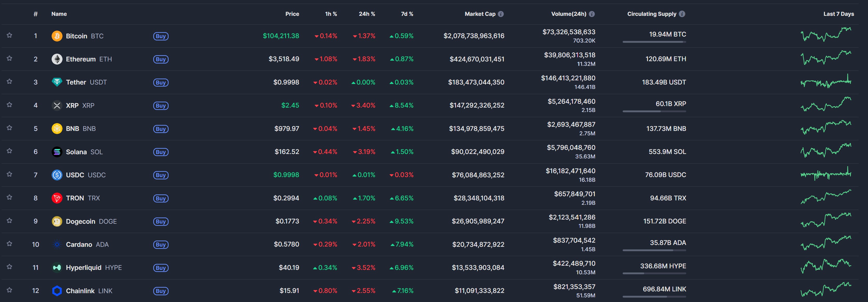Click the Solana logo icon
The width and height of the screenshot is (868, 302).
point(57,152)
